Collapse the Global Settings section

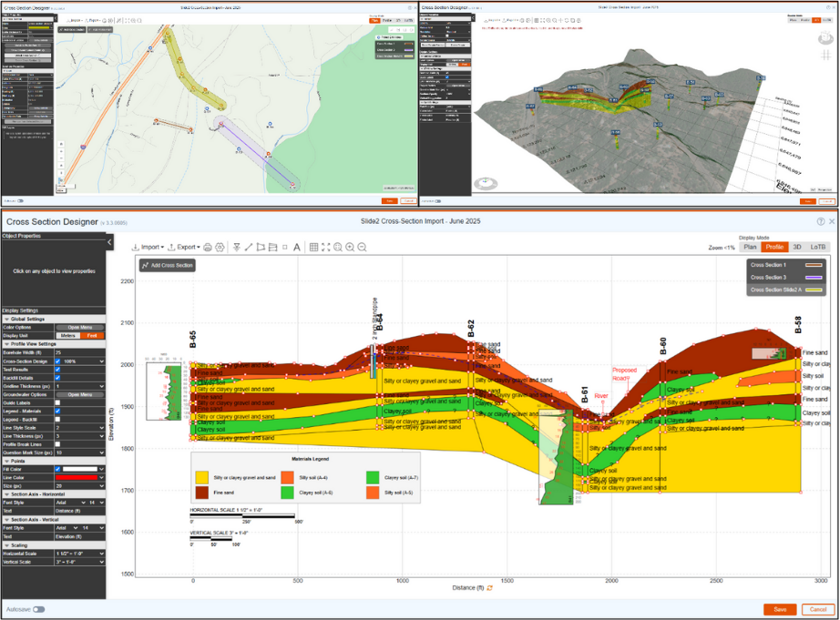coord(54,319)
